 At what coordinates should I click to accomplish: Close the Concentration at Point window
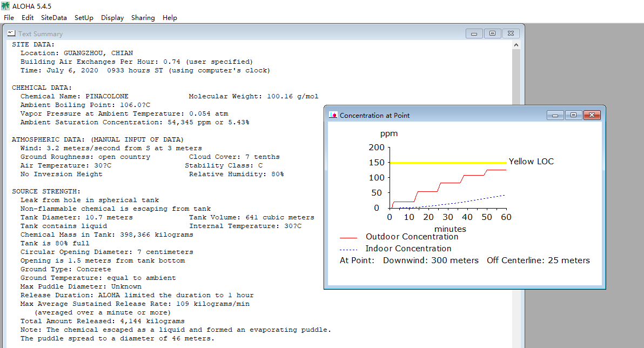coord(592,115)
